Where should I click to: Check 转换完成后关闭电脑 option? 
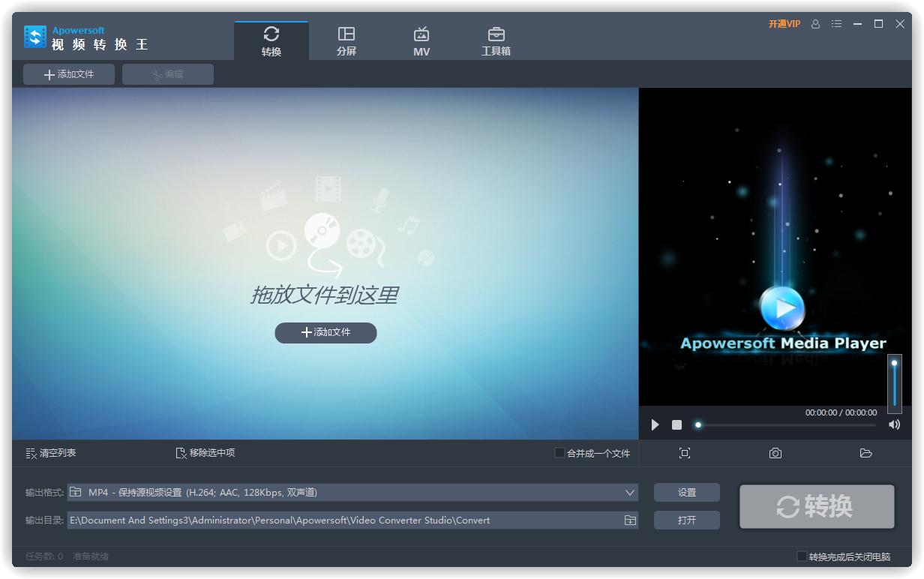[801, 556]
